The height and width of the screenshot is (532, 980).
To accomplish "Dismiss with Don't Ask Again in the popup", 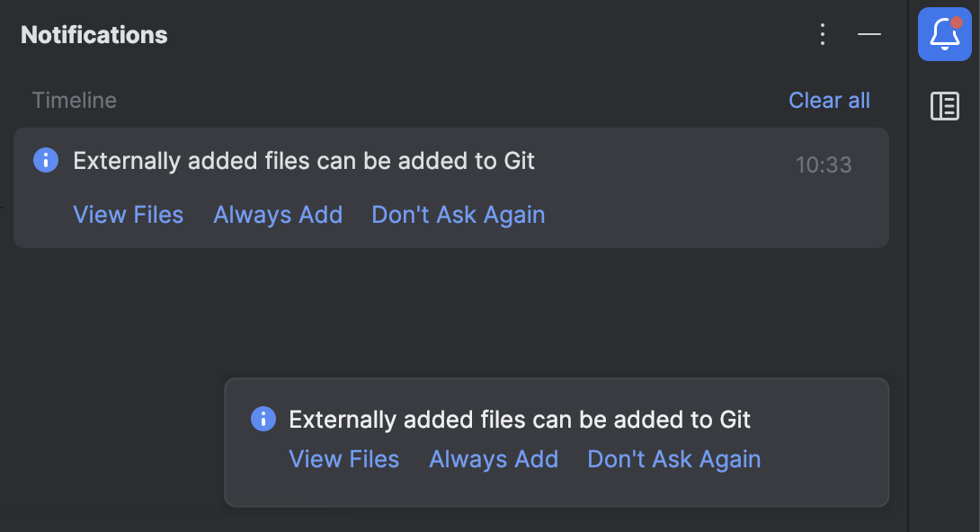I will pyautogui.click(x=673, y=458).
